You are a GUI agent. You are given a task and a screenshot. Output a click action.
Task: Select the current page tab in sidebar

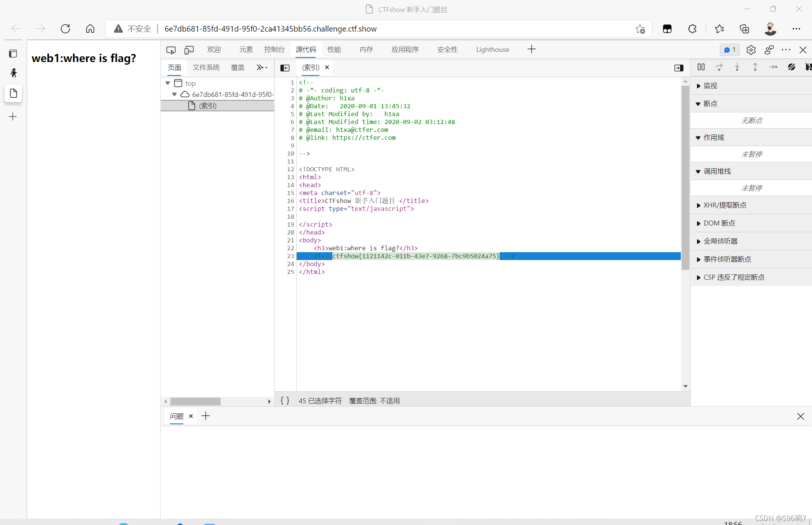[x=13, y=93]
